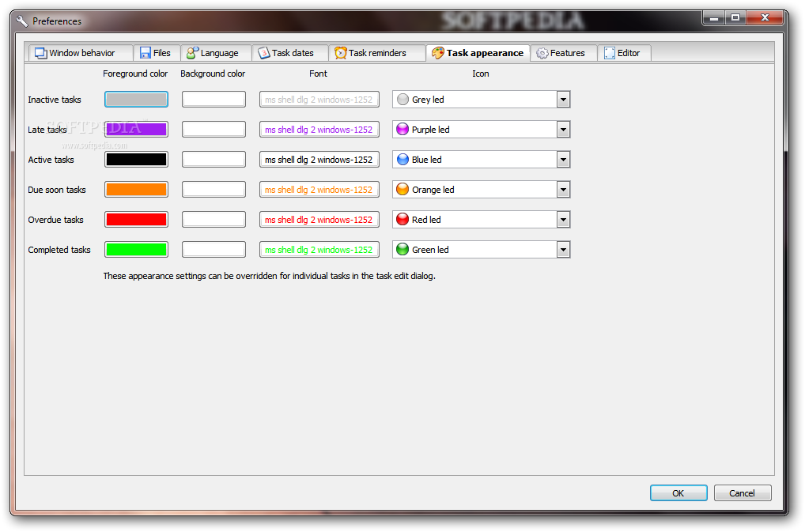Click the blue led icon
The image size is (805, 532).
[403, 160]
